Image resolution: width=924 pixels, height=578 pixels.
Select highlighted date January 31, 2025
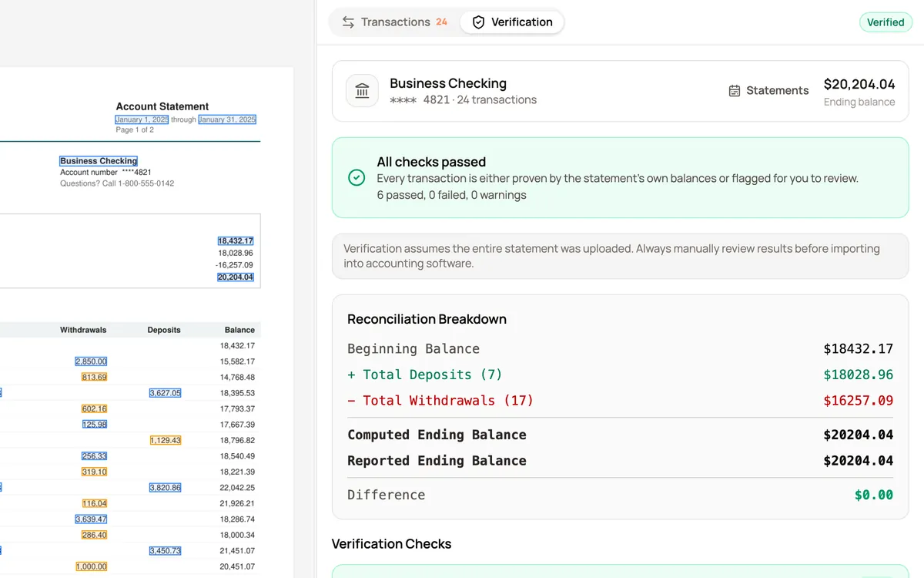(x=227, y=119)
